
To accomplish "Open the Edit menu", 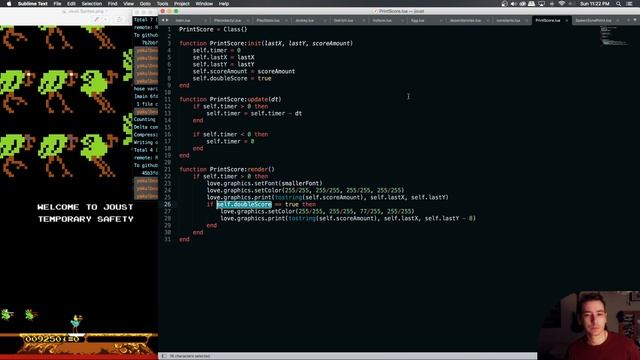I will 71,4.
